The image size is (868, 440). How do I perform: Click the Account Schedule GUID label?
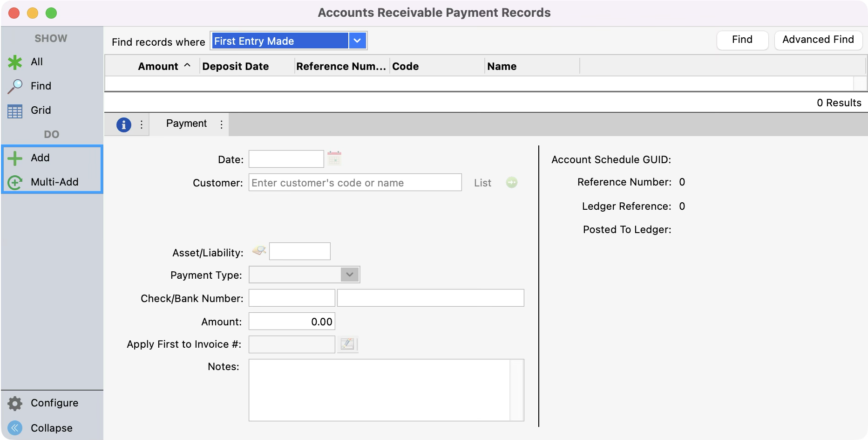tap(611, 159)
